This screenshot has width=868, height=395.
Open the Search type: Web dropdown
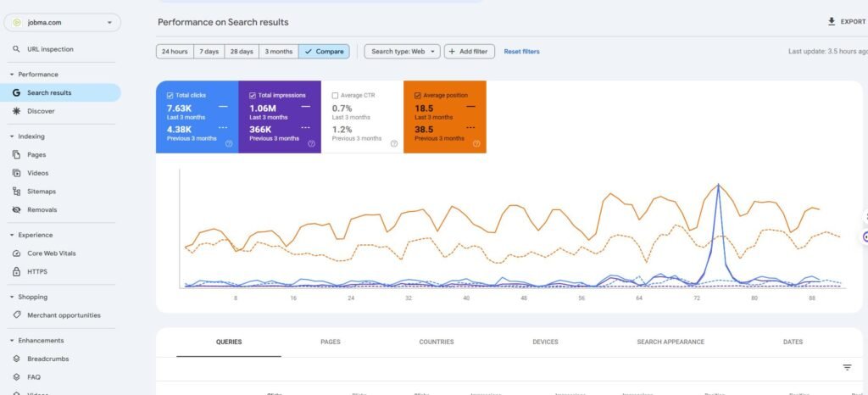403,52
